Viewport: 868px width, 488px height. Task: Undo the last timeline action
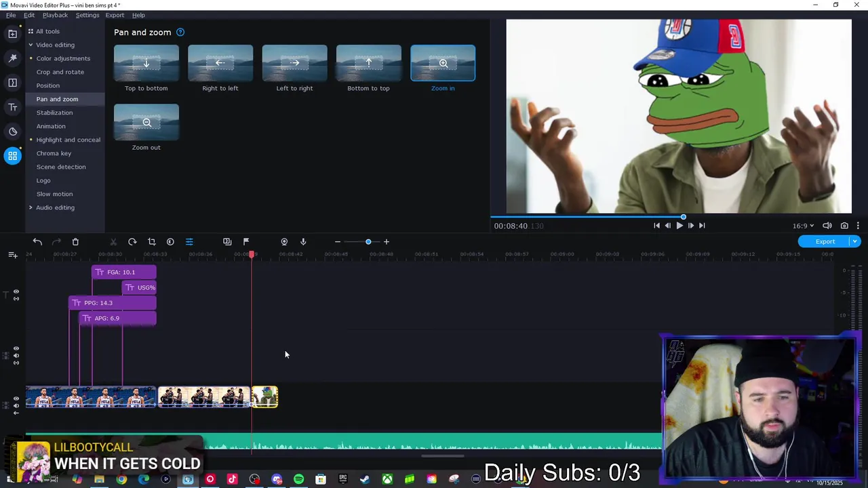[x=37, y=242]
